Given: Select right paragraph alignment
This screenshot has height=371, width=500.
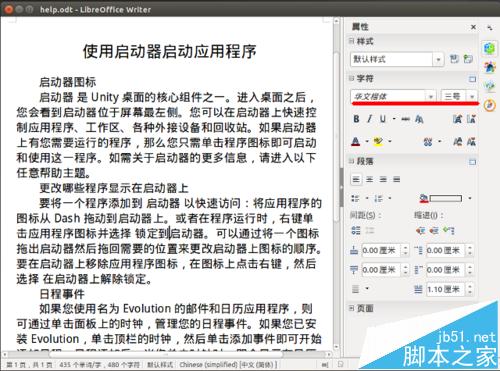Looking at the screenshot, I should click(383, 180).
